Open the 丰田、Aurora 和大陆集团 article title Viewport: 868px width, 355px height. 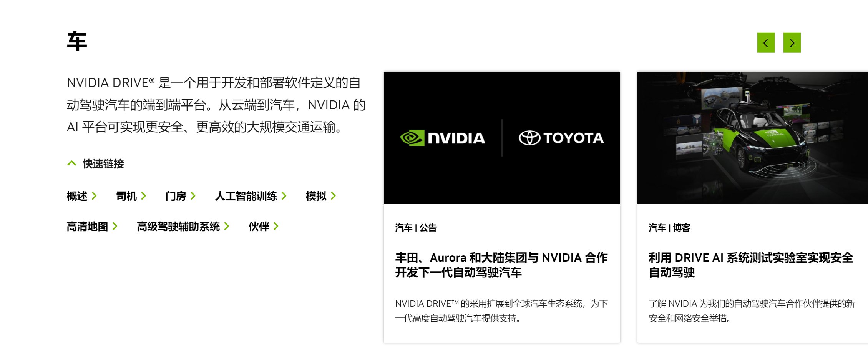point(501,265)
